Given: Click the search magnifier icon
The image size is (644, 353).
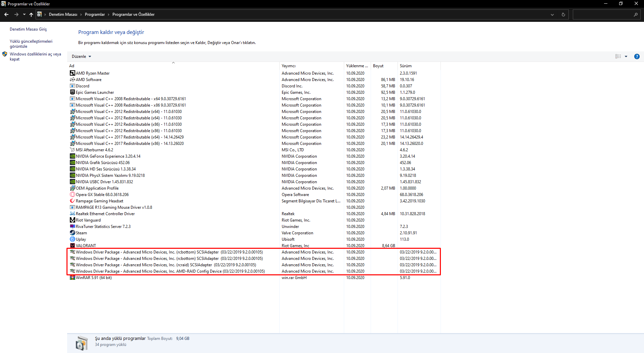Looking at the screenshot, I should (x=636, y=14).
